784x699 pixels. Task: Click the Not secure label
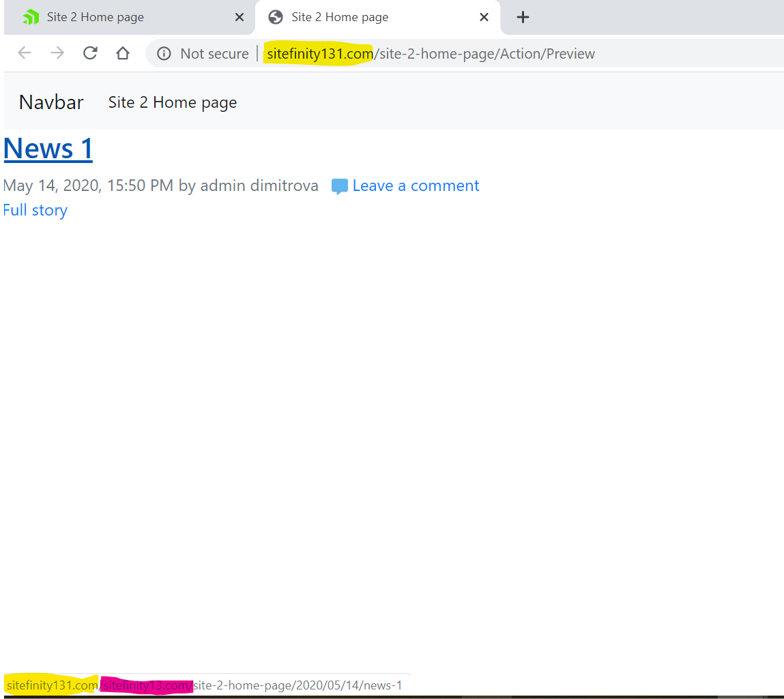tap(214, 53)
